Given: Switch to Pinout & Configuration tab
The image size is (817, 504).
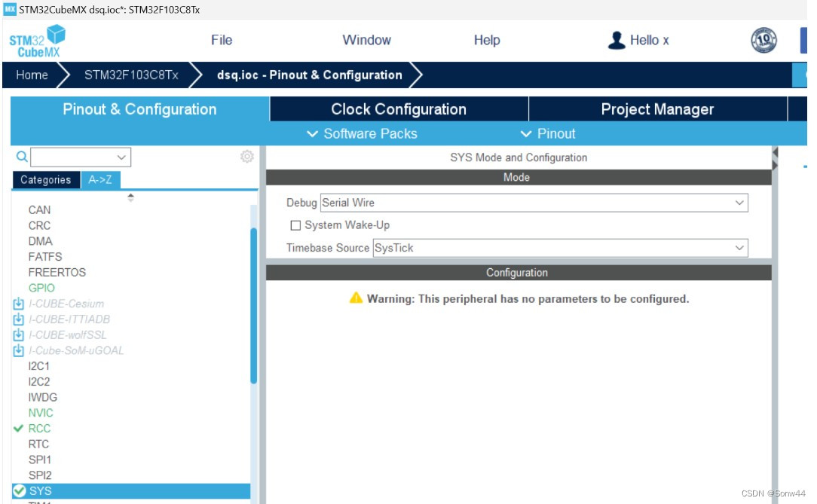Looking at the screenshot, I should (x=139, y=109).
